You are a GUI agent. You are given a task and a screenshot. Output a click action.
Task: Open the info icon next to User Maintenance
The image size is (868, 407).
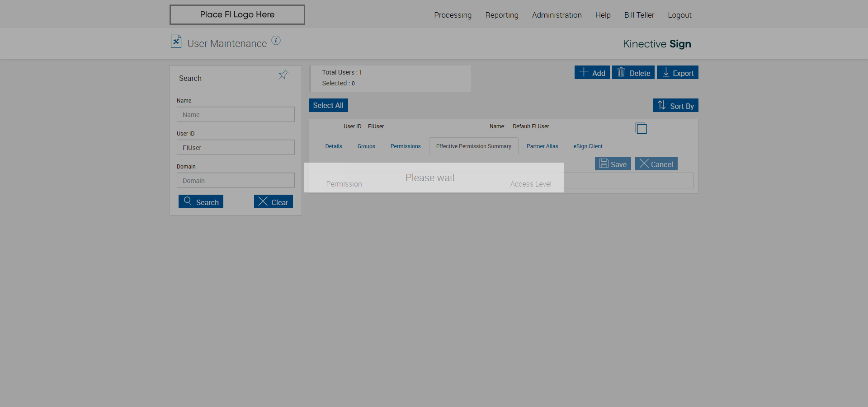[x=276, y=41]
